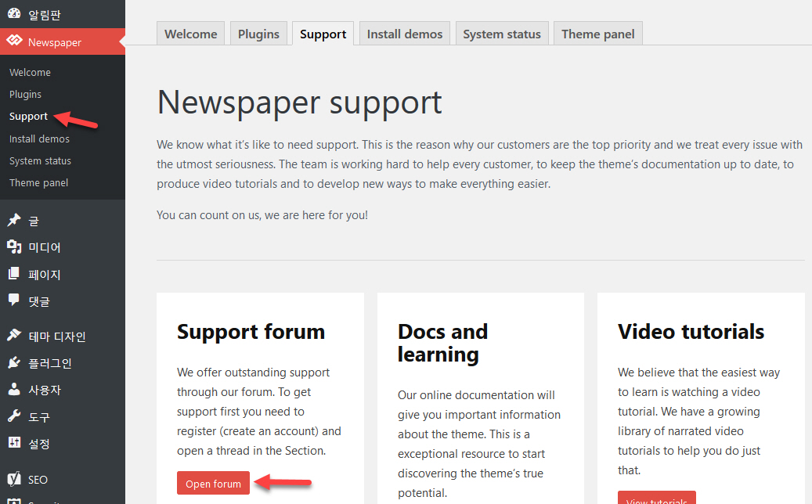Image resolution: width=812 pixels, height=504 pixels.
Task: Click the 사용자 user icon
Action: (x=14, y=389)
